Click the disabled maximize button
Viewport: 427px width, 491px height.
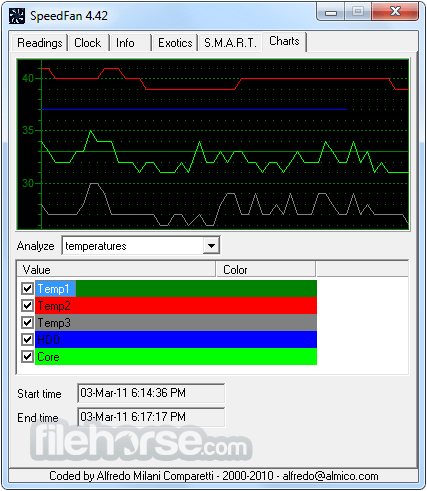click(358, 12)
